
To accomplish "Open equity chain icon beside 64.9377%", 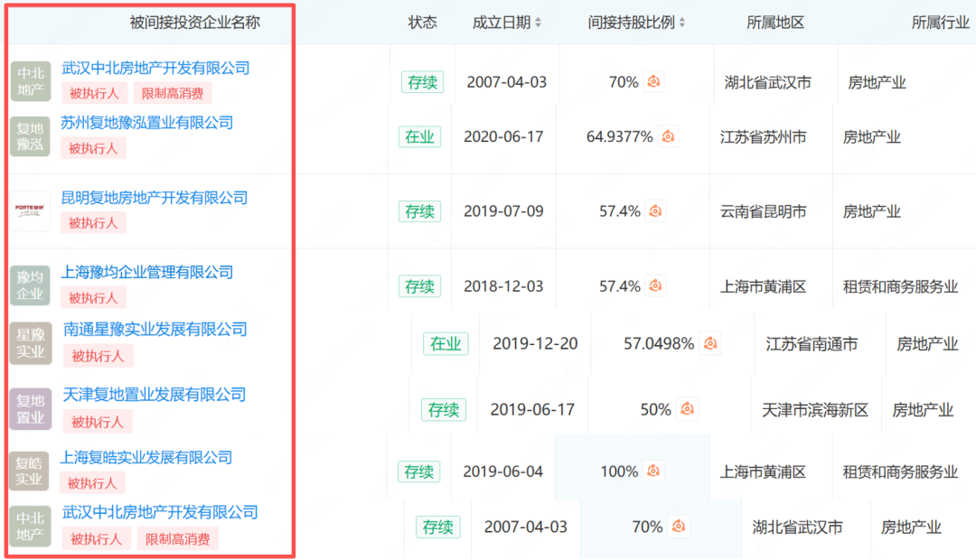I will pyautogui.click(x=669, y=136).
